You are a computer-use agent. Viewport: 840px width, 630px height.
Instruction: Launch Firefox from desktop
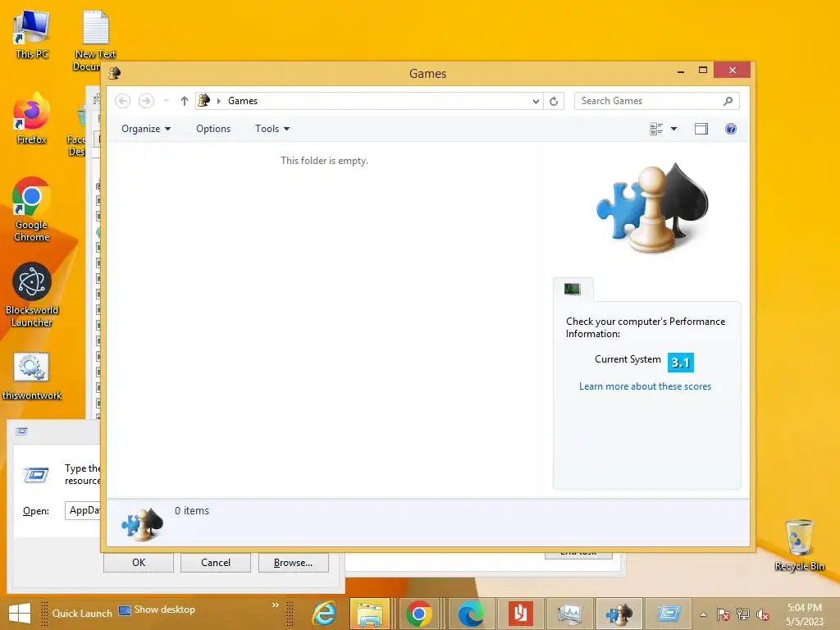click(32, 118)
